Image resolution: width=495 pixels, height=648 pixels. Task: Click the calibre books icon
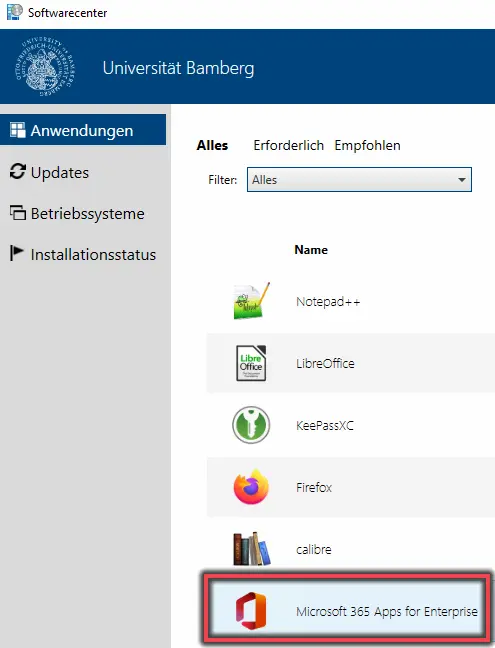coord(252,548)
